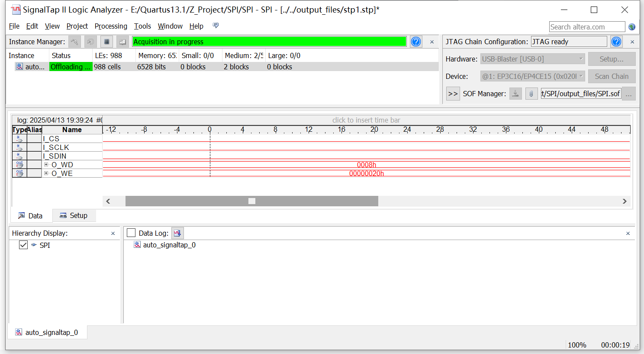Click the Run Analysis icon in Instance Manager
644x354 pixels.
pyautogui.click(x=74, y=42)
